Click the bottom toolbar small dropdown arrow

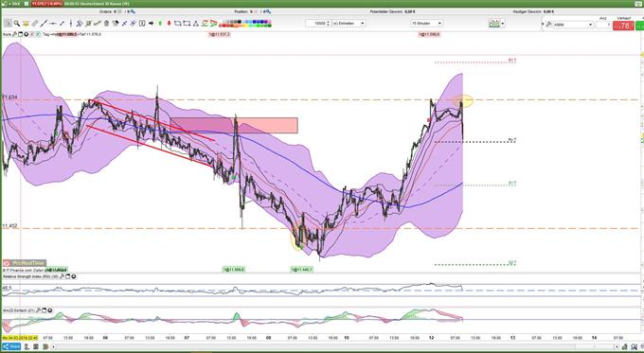pyautogui.click(x=53, y=346)
